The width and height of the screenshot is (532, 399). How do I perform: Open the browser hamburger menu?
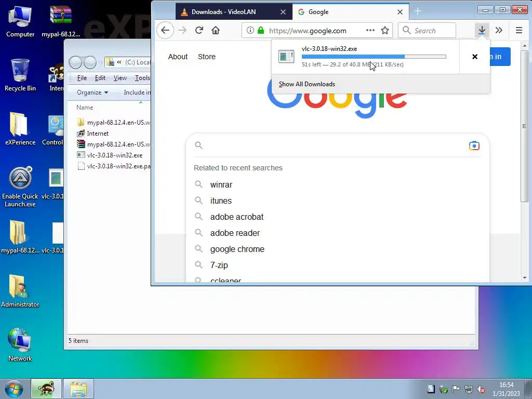coord(519,30)
